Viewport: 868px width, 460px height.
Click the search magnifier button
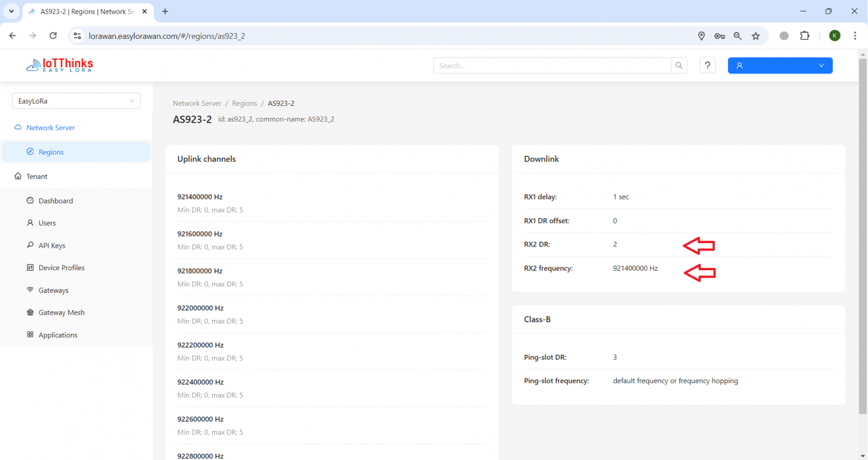point(678,65)
